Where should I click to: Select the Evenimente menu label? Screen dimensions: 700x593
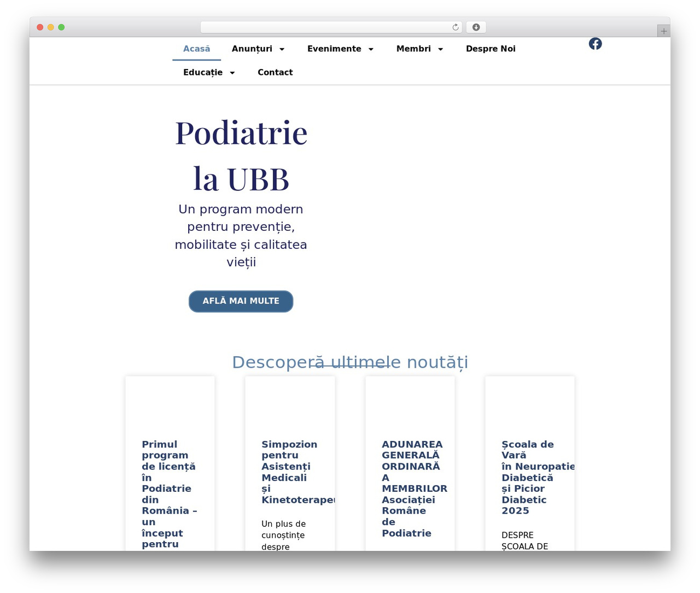coord(334,49)
